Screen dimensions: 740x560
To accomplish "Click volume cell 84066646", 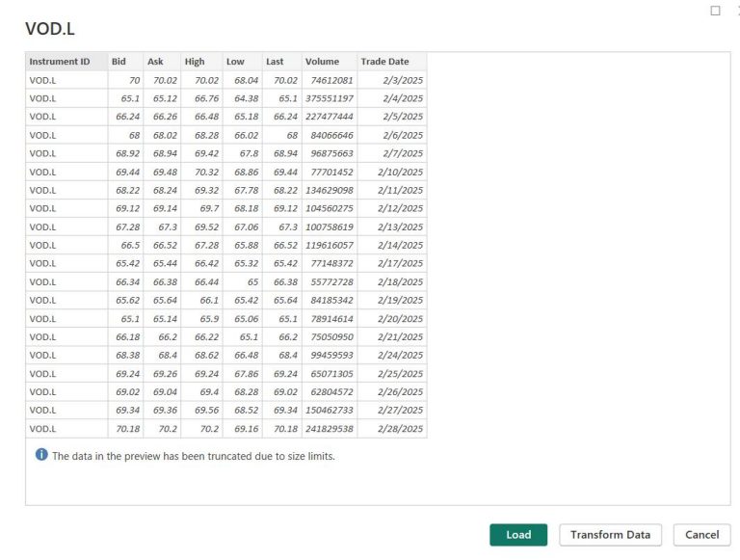I will (x=330, y=136).
